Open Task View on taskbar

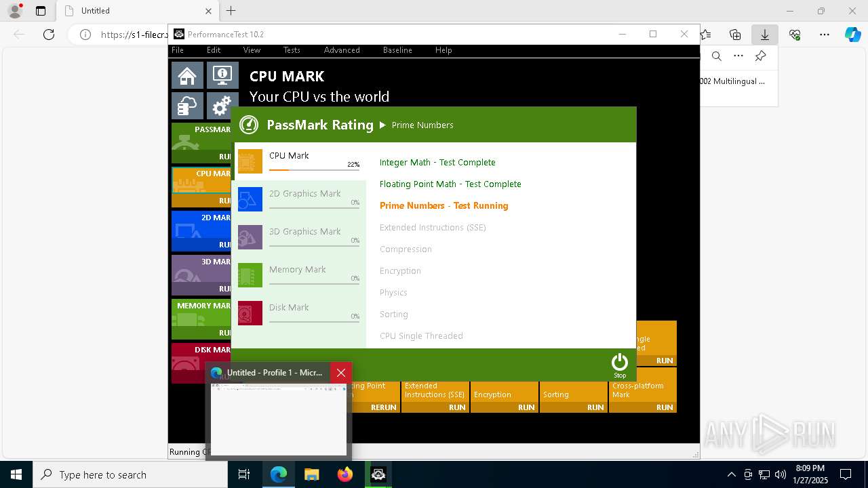[x=244, y=474]
